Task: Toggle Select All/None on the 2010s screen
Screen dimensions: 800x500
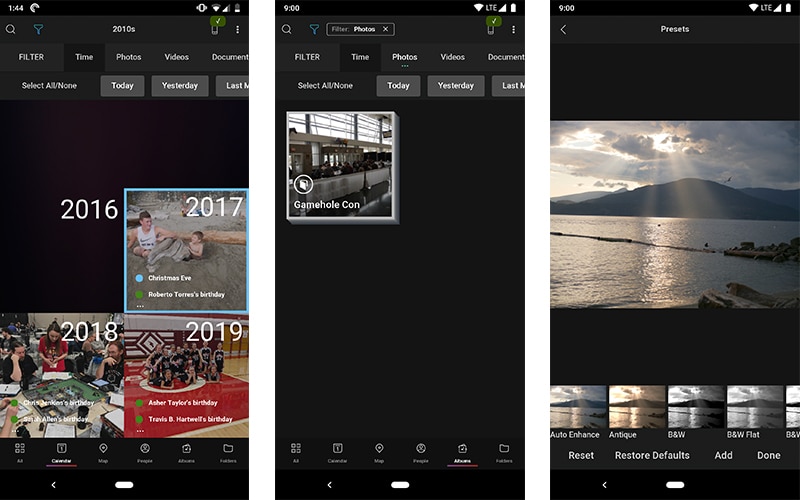Action: (49, 86)
